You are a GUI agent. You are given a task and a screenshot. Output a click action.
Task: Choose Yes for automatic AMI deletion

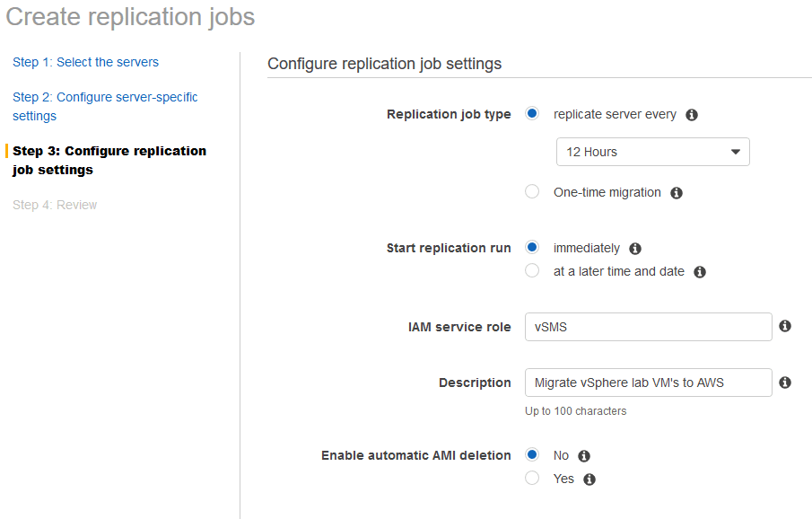click(x=532, y=478)
